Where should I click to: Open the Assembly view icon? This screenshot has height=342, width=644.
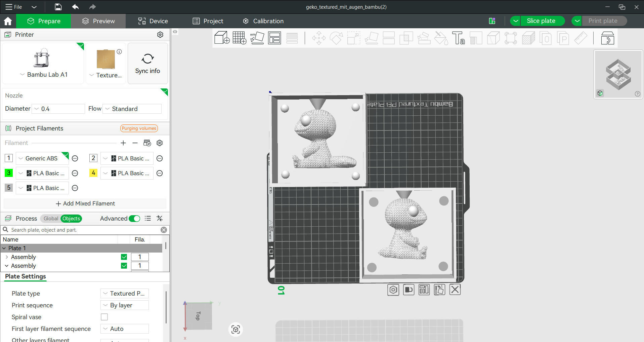point(607,38)
